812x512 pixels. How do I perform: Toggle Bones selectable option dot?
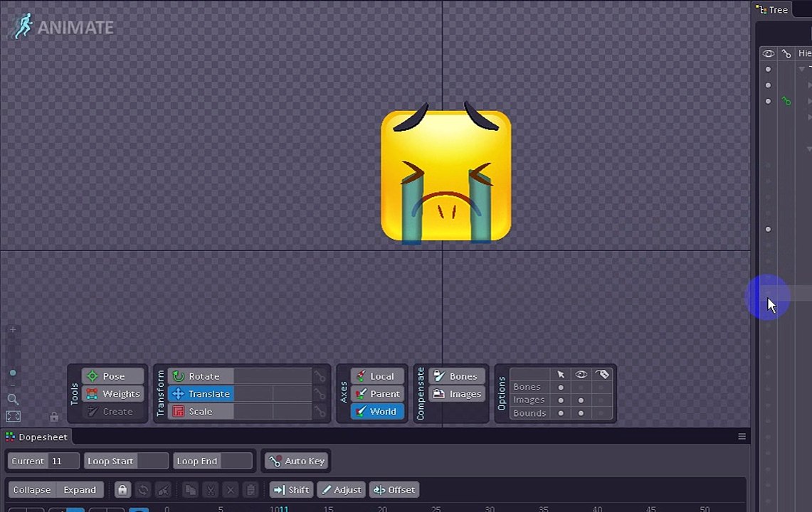click(560, 388)
